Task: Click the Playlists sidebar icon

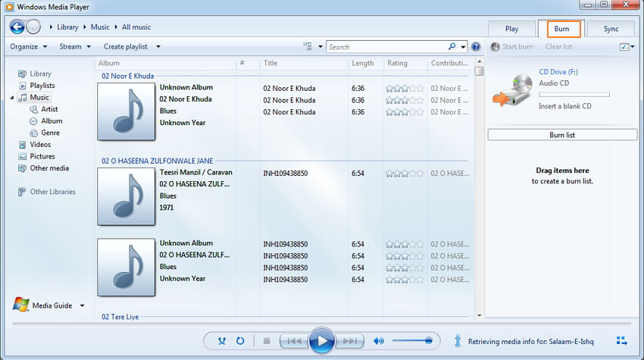Action: [x=23, y=86]
